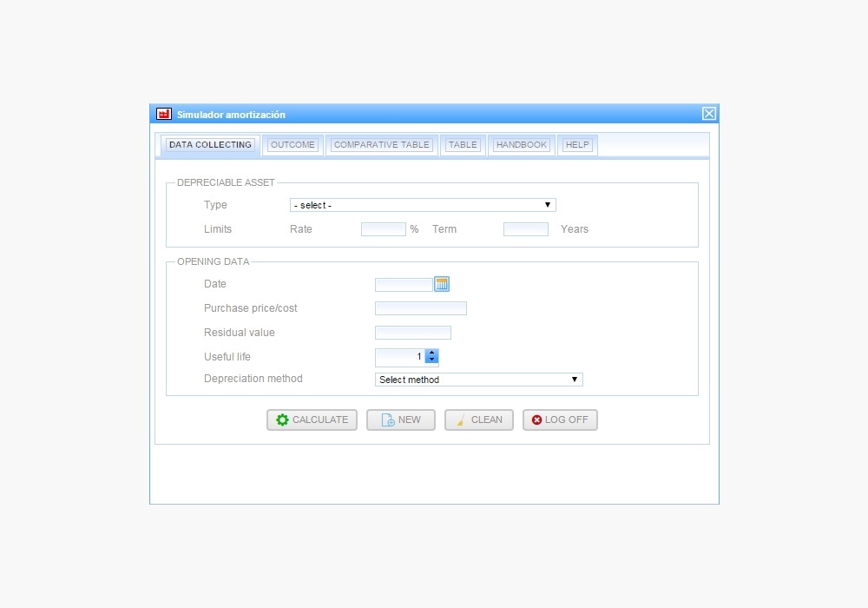Click the NEW button
Viewport: 868px width, 608px height.
point(400,420)
